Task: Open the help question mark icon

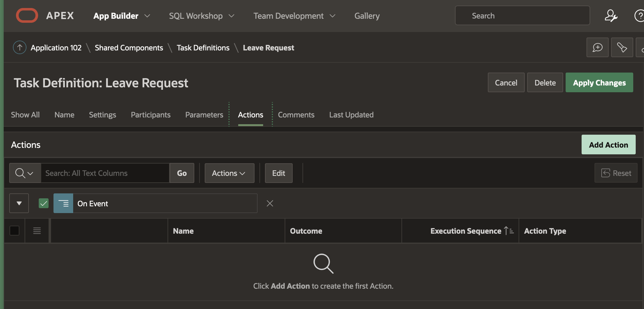Action: (639, 16)
